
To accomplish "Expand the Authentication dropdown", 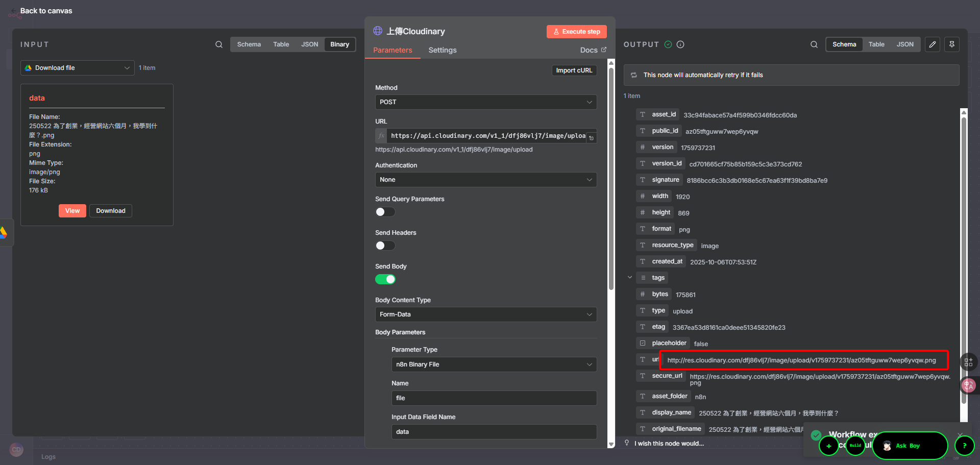I will coord(485,180).
